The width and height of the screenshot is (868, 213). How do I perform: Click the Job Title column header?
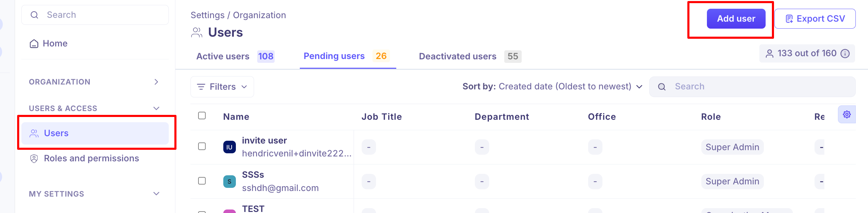[382, 117]
